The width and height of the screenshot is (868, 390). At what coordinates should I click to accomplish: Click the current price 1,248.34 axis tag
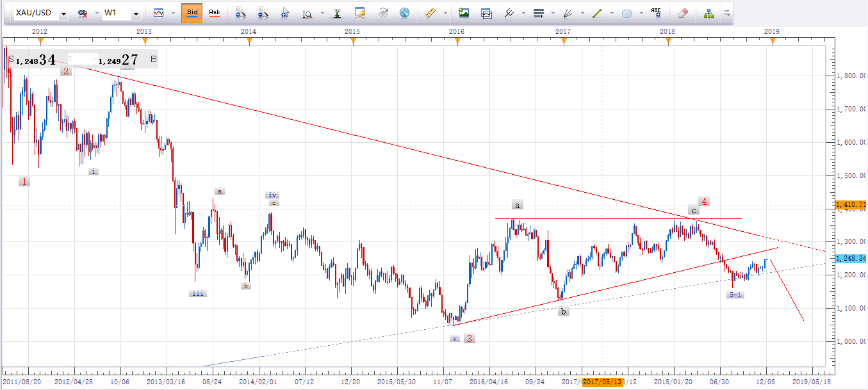(851, 258)
